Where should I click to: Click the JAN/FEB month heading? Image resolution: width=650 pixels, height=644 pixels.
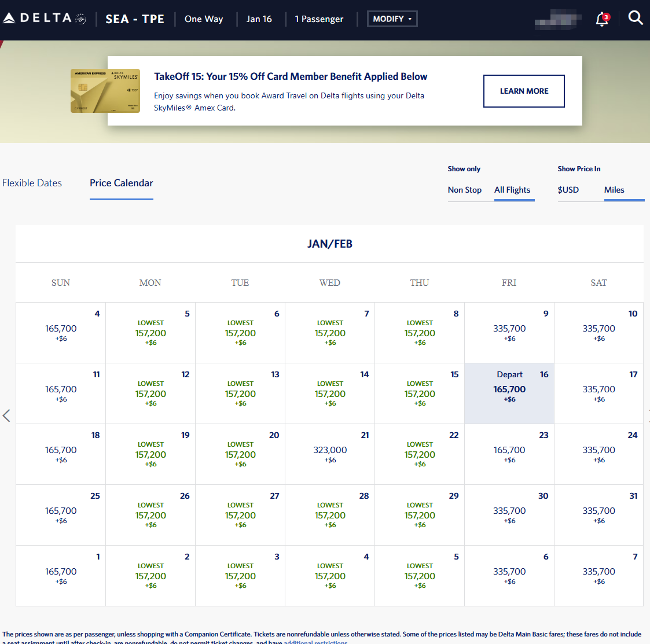point(330,244)
